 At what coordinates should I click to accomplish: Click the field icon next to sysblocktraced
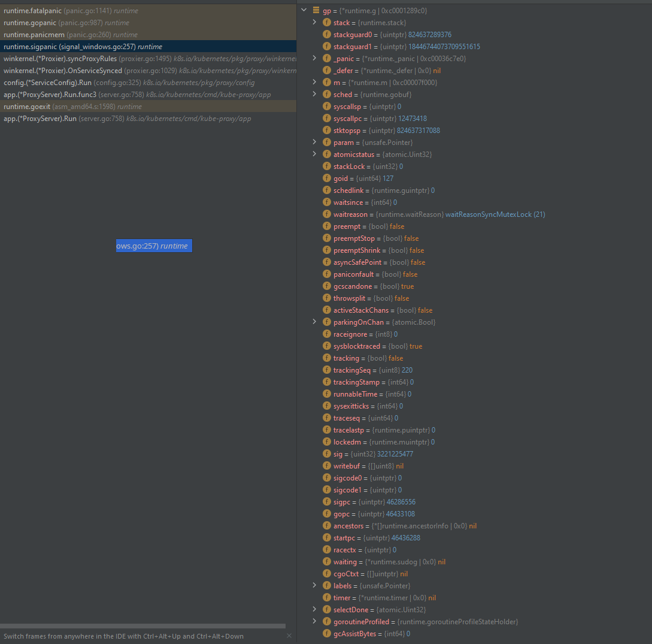(327, 346)
